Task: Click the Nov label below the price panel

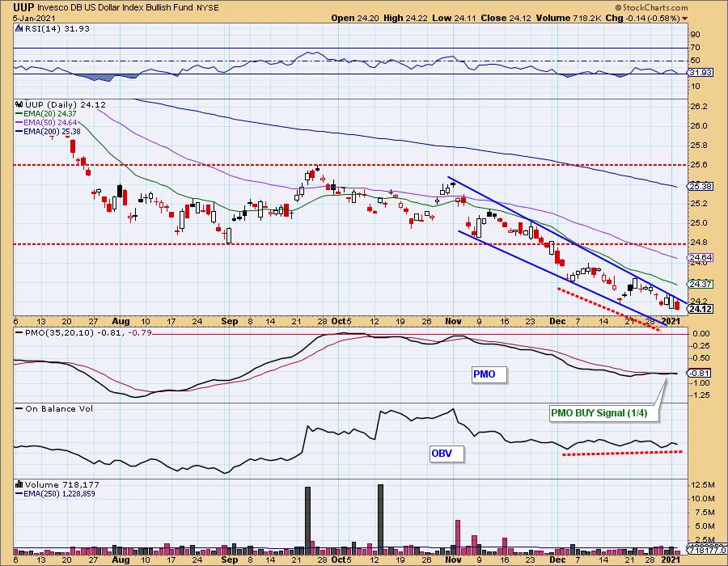Action: point(453,321)
